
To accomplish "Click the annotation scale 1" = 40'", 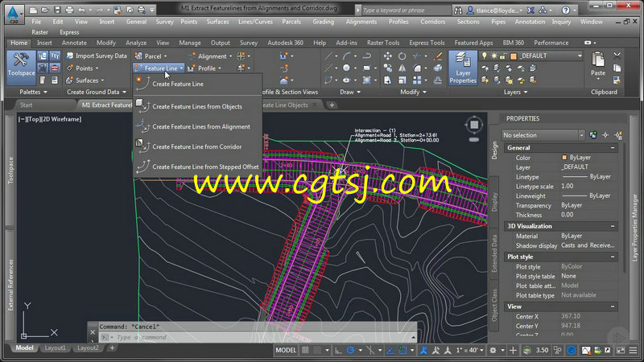I will pos(468,350).
